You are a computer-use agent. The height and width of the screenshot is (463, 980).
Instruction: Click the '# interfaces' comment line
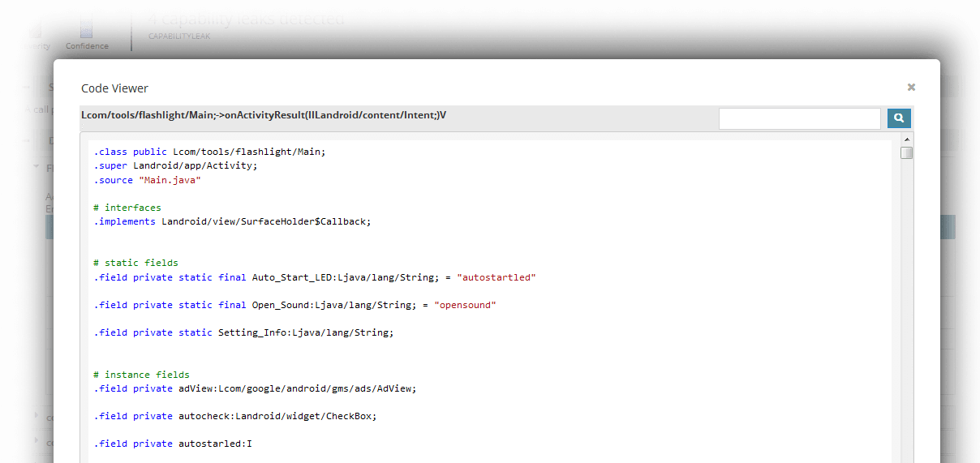127,208
